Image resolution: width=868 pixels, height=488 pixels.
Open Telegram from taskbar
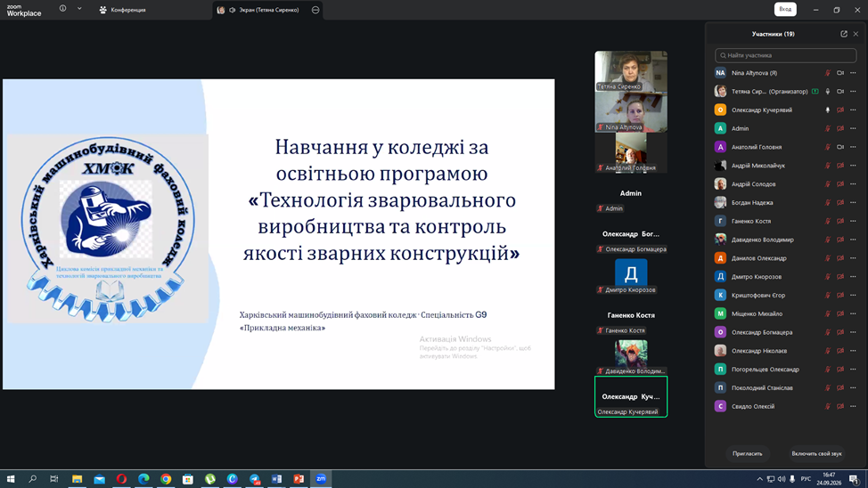[x=254, y=479]
